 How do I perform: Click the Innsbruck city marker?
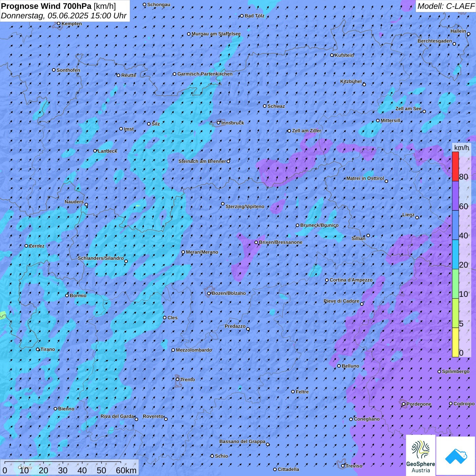219,123
